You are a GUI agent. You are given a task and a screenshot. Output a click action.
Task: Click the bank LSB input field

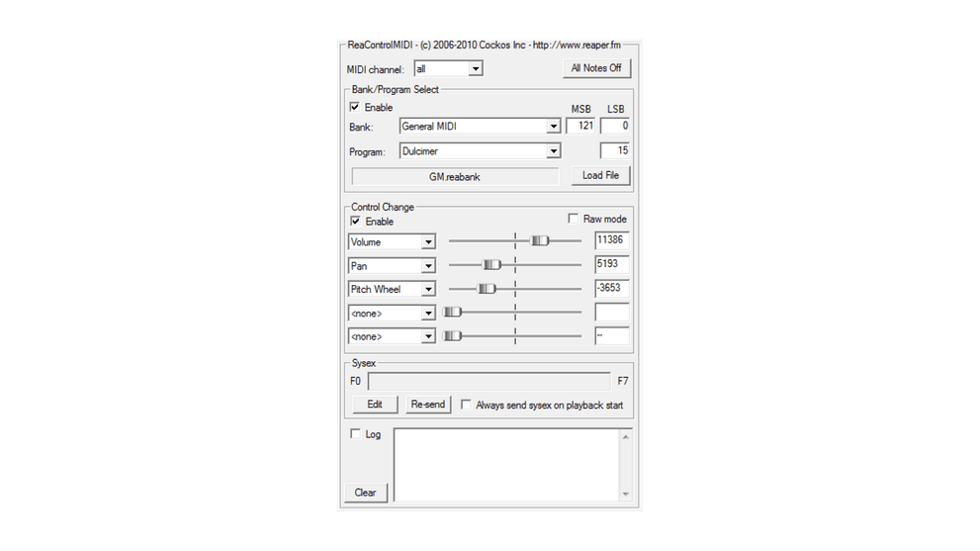click(614, 127)
